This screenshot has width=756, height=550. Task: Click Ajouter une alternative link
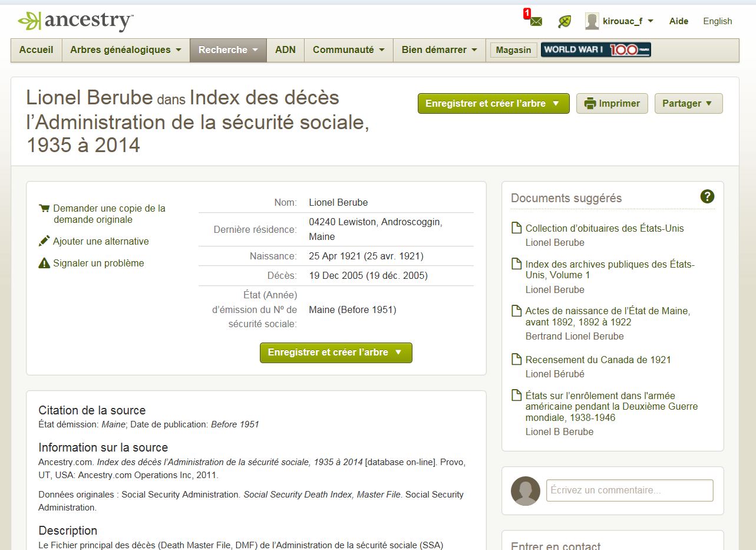[101, 241]
